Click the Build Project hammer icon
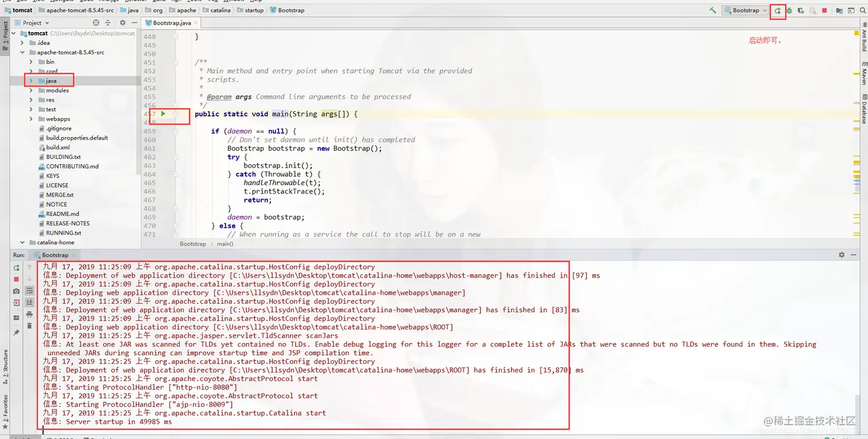The width and height of the screenshot is (868, 439). [712, 10]
